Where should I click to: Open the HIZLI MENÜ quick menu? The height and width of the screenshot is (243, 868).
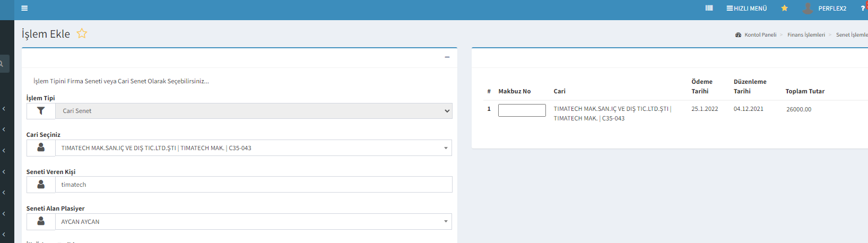coord(747,8)
